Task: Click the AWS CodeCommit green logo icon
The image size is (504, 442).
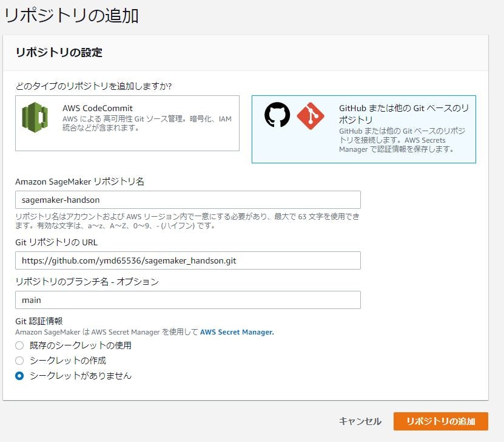Action: pos(35,117)
